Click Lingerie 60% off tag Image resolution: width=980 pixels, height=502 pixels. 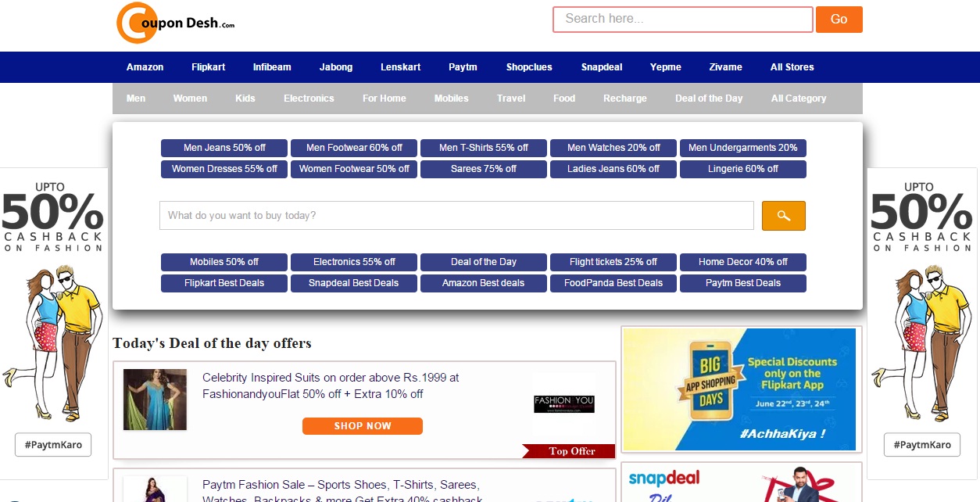click(743, 169)
